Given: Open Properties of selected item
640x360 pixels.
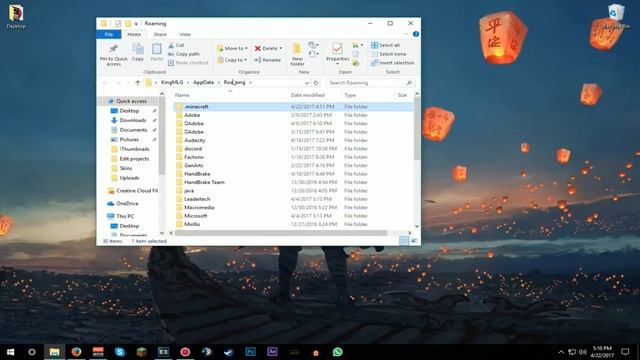Looking at the screenshot, I should tap(338, 53).
